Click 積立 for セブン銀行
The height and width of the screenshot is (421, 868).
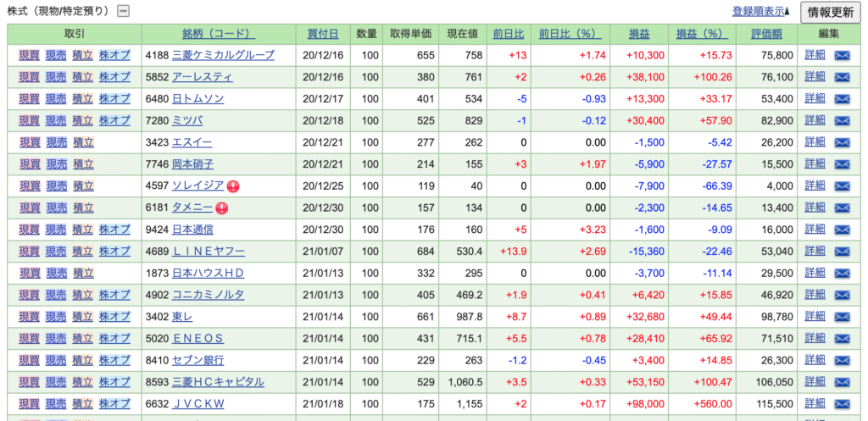pos(82,361)
